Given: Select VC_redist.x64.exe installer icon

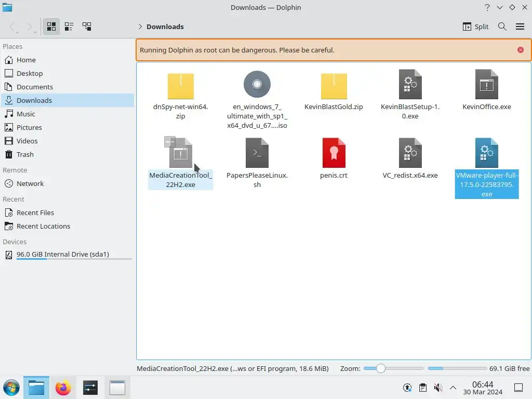Looking at the screenshot, I should (410, 153).
